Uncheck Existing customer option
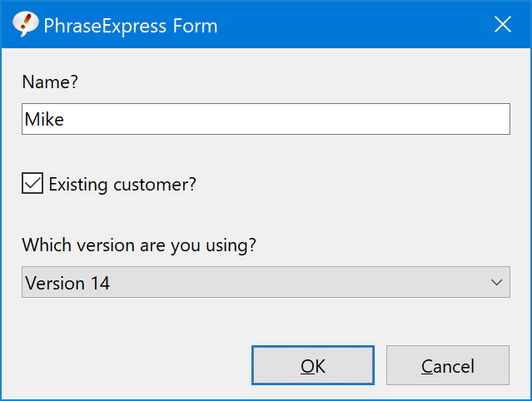This screenshot has height=401, width=532. 32,183
